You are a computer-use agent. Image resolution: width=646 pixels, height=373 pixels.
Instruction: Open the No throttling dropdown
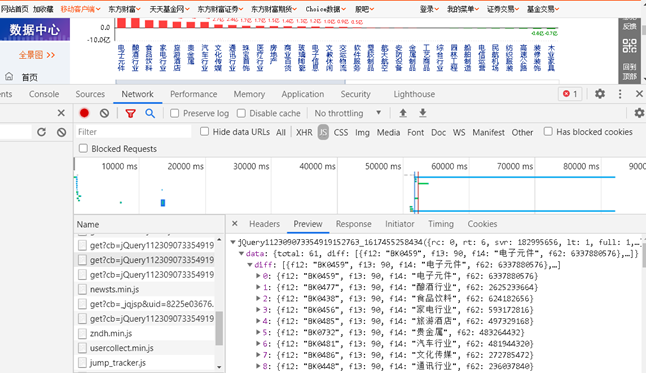click(348, 113)
